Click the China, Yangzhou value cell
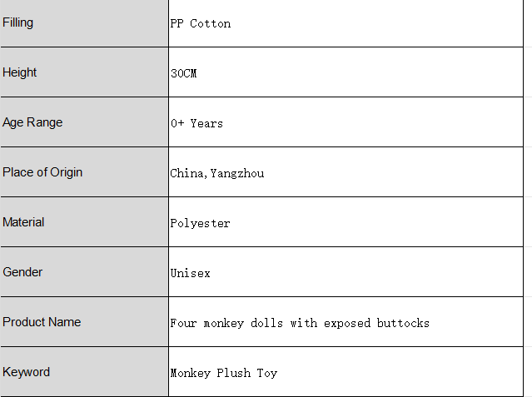The image size is (532, 397). pyautogui.click(x=346, y=172)
